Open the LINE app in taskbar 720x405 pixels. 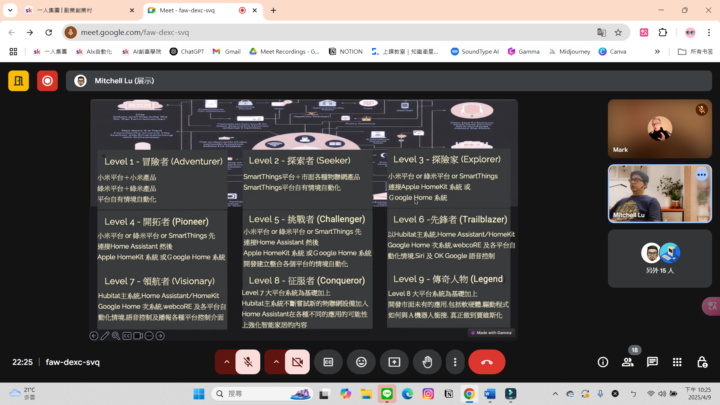coord(387,394)
